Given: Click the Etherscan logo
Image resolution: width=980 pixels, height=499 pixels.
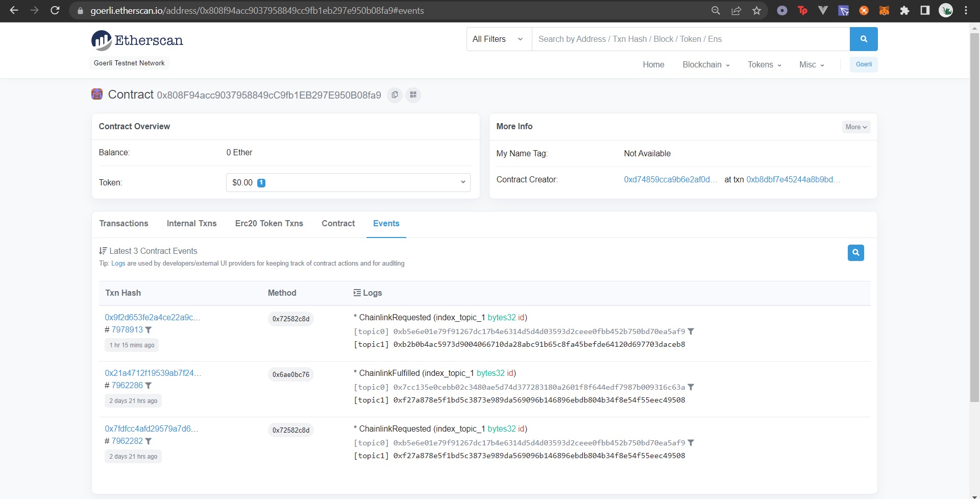Looking at the screenshot, I should [x=137, y=40].
